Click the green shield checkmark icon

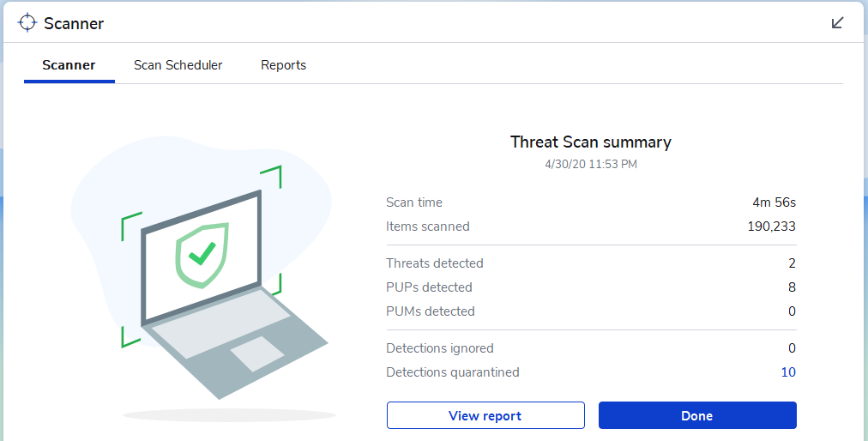202,255
